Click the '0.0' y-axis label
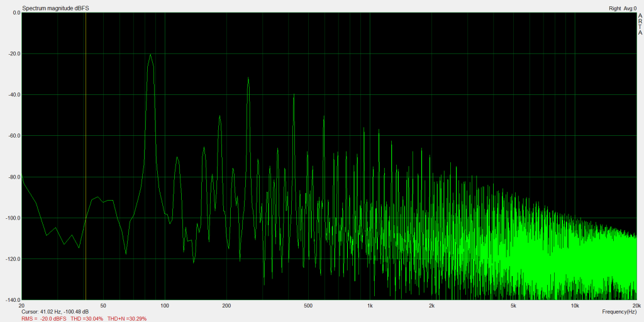This screenshot has width=644, height=322. (x=16, y=13)
